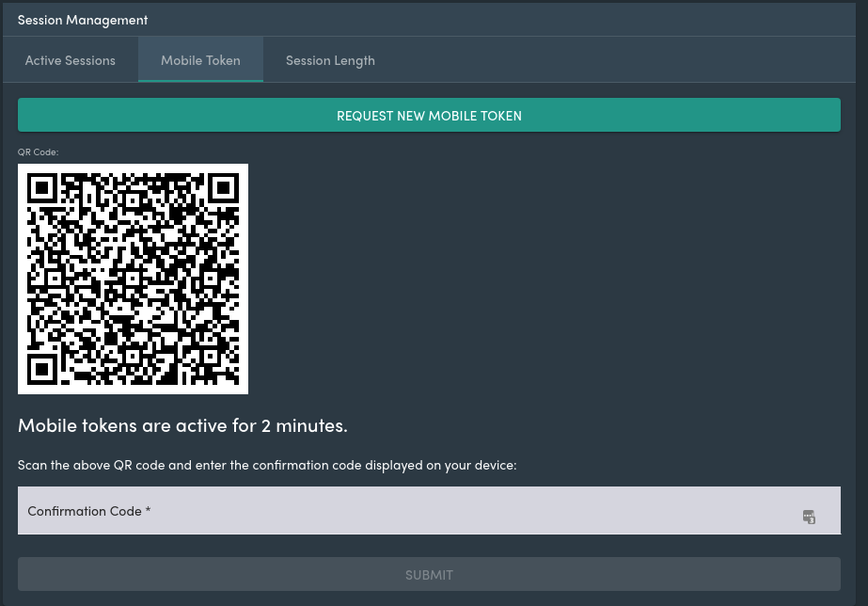
Task: Click the Session Management panel title
Action: [x=83, y=20]
